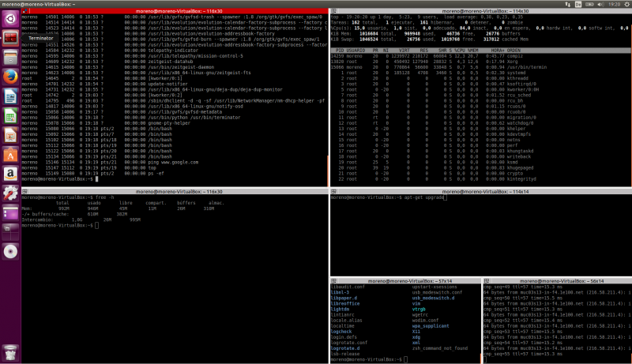Image resolution: width=632 pixels, height=364 pixels.
Task: Click the 'Intercambio:' line in free output
Action: (x=81, y=220)
